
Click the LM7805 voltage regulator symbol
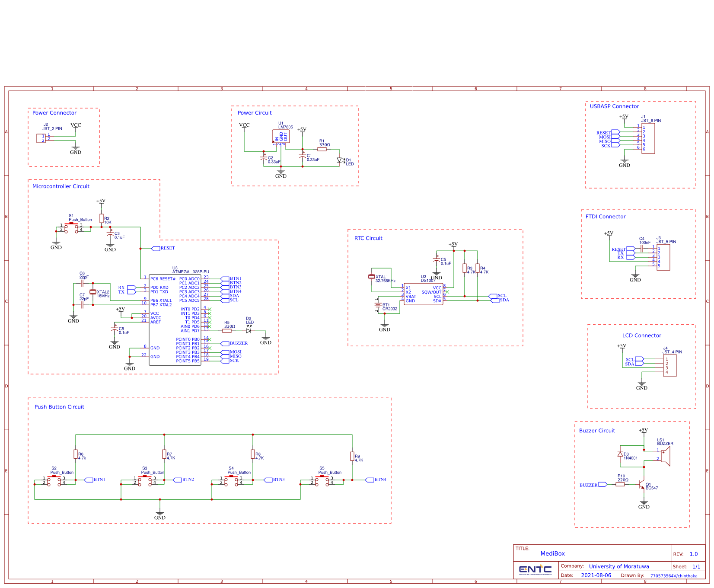tap(281, 137)
